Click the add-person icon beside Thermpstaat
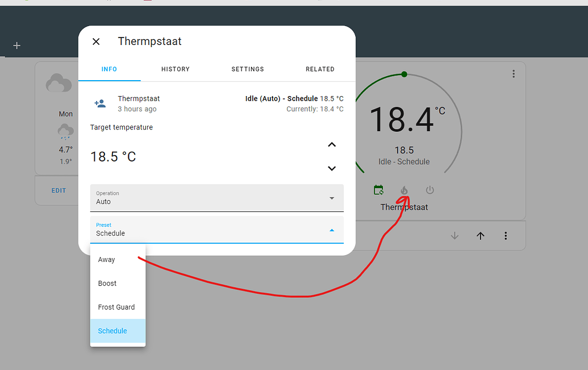This screenshot has width=588, height=370. coord(100,103)
